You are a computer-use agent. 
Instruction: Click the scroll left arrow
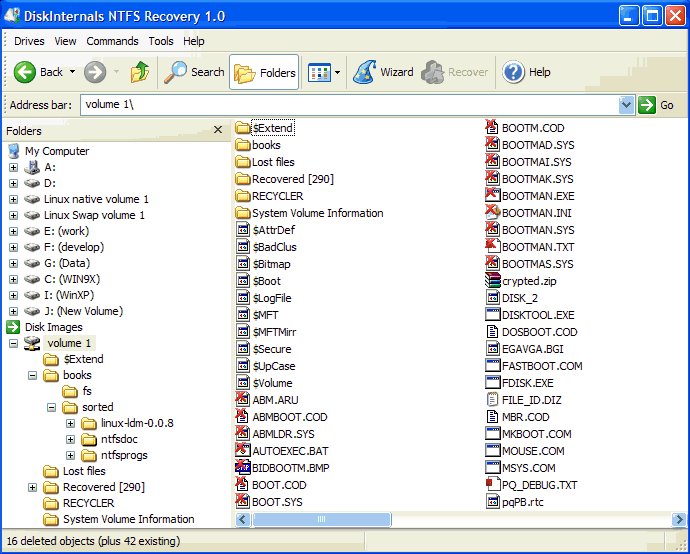(x=242, y=519)
